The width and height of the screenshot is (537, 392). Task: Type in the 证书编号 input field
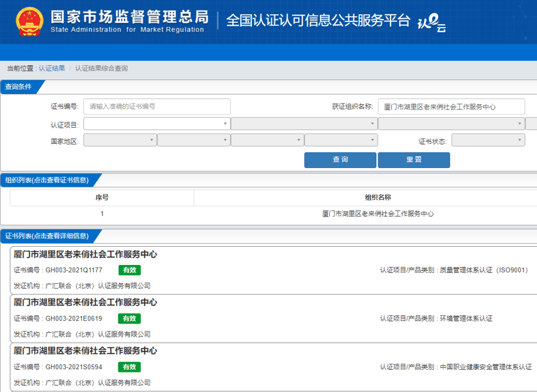point(157,106)
